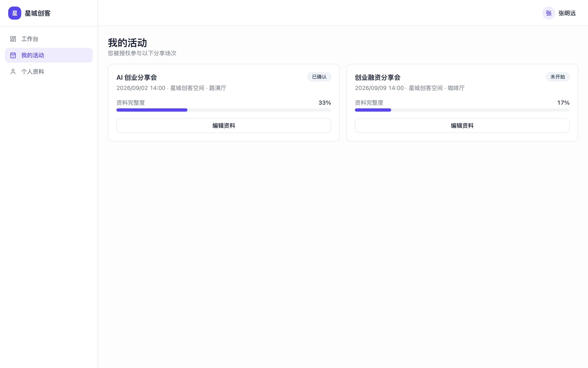588x368 pixels.
Task: Click the 未开始 status badge
Action: (x=558, y=77)
